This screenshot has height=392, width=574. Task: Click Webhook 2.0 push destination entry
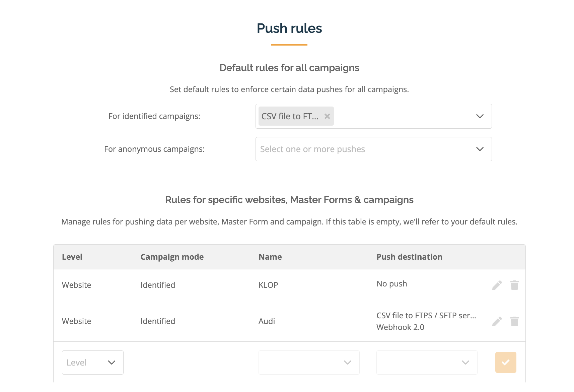[x=400, y=327]
